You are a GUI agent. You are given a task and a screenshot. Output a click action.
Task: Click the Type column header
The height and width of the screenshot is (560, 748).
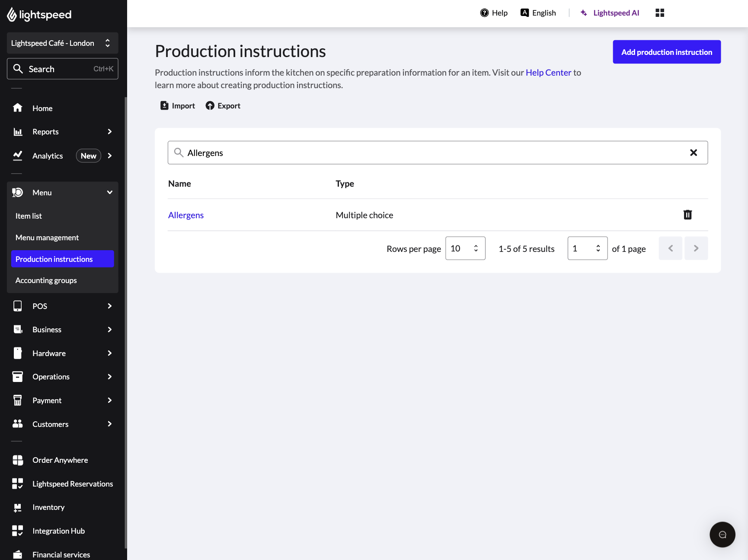[x=345, y=184]
